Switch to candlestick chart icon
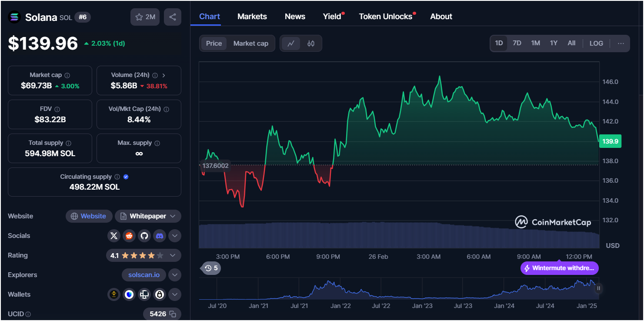The width and height of the screenshot is (644, 321). (311, 43)
